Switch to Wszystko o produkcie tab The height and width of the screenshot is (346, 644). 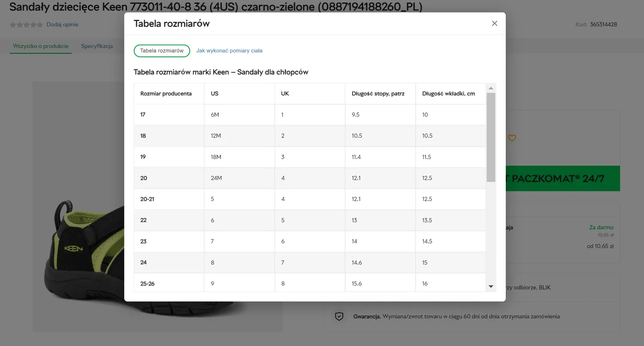pyautogui.click(x=41, y=46)
